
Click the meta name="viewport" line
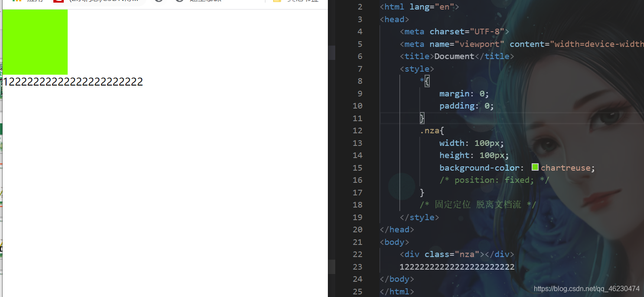pyautogui.click(x=522, y=44)
